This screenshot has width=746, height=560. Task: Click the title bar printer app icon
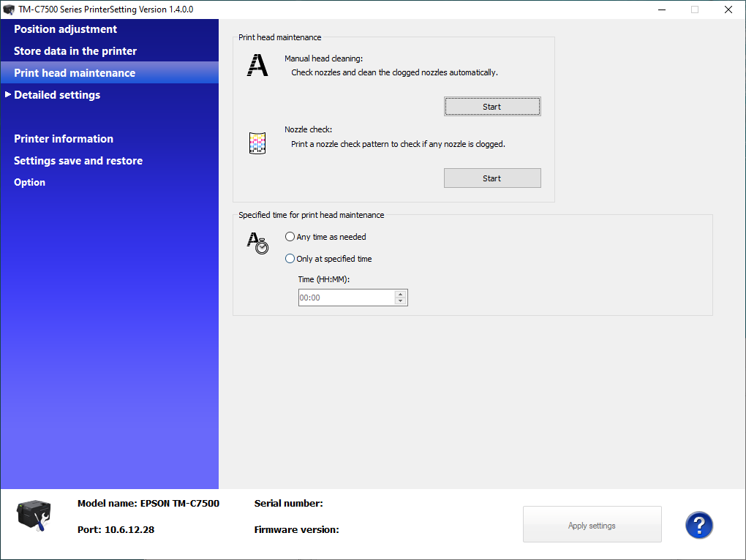pos(9,10)
